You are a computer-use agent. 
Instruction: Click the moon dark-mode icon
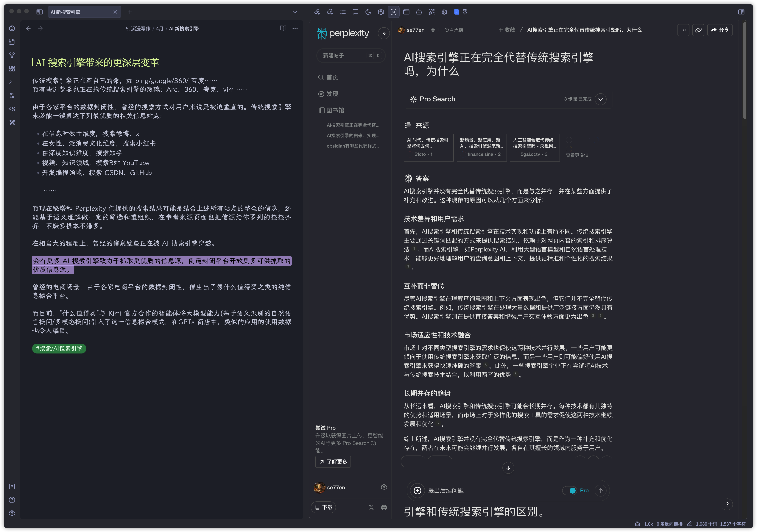click(368, 12)
